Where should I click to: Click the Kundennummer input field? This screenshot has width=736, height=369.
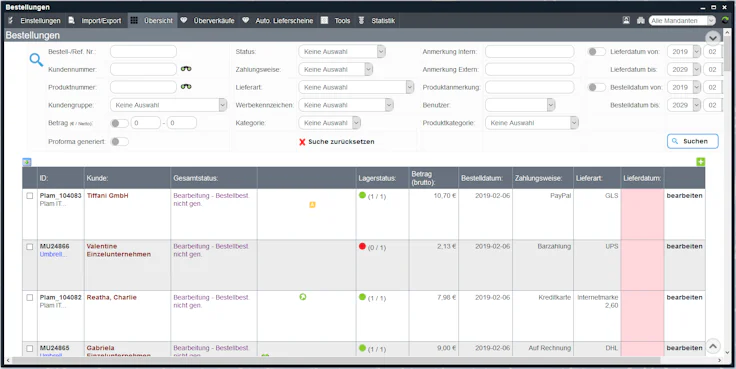143,69
